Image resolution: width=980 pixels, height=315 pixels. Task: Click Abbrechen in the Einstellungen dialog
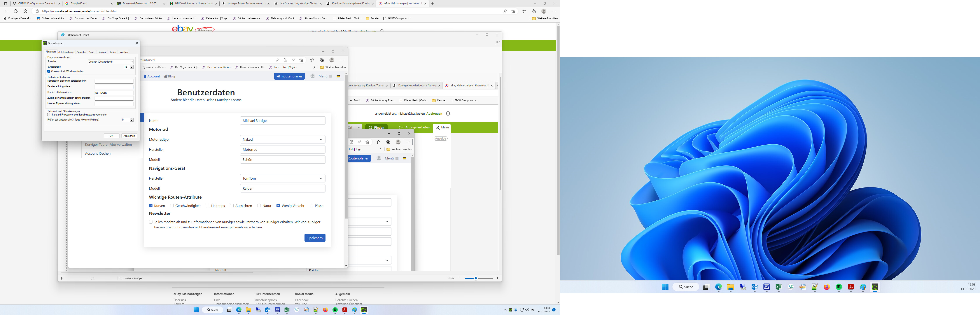(129, 136)
